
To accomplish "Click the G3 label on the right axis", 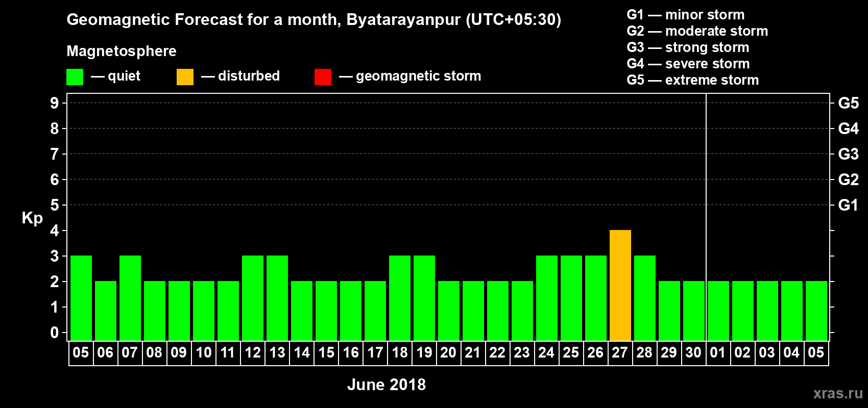I will pyautogui.click(x=849, y=154).
